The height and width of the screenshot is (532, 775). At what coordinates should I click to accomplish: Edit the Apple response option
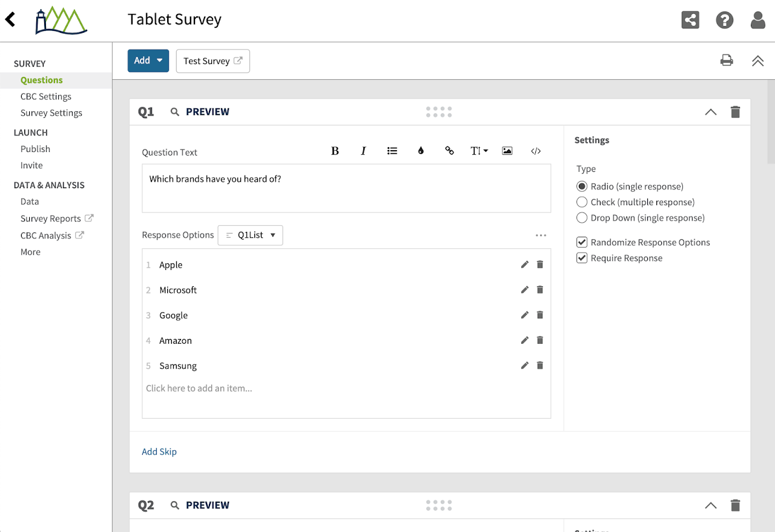[x=525, y=264]
